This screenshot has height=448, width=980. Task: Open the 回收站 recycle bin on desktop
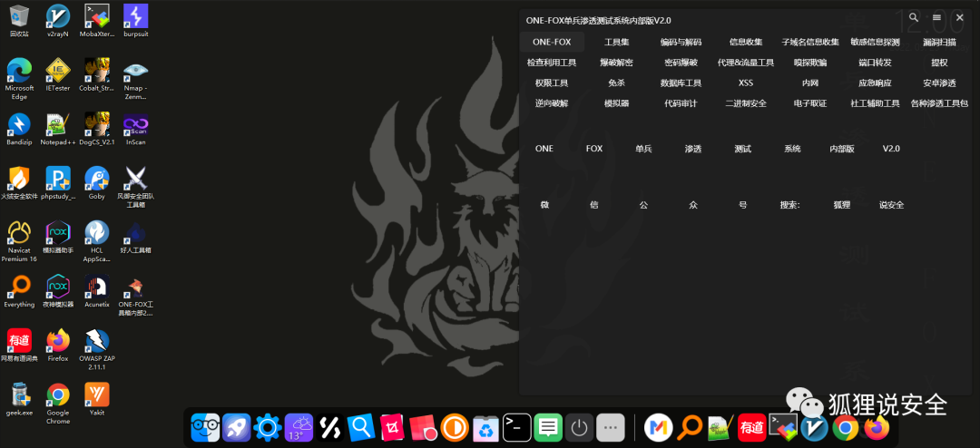pos(19,21)
